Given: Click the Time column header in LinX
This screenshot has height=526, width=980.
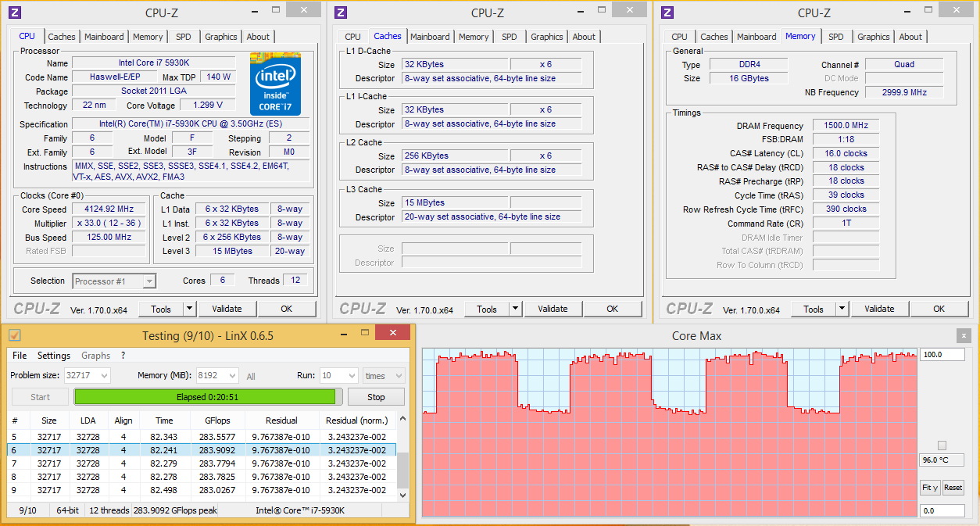Looking at the screenshot, I should click(164, 420).
